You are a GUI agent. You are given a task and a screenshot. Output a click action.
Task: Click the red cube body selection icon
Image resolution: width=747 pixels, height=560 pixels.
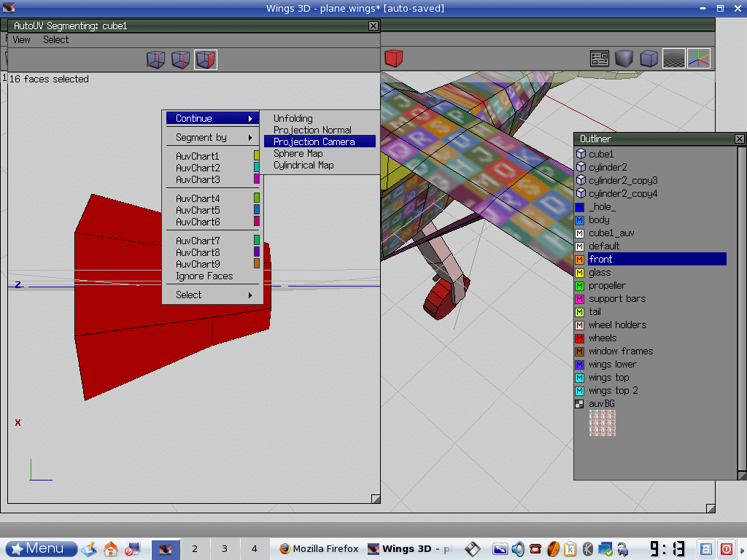click(394, 58)
